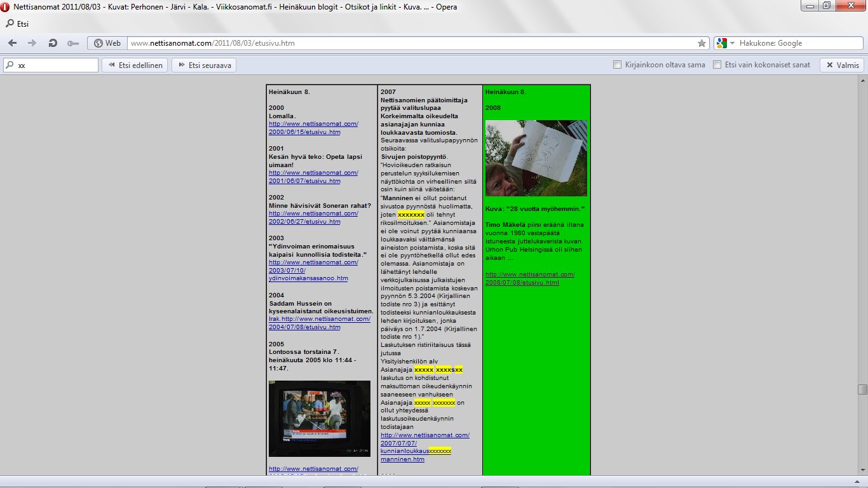Click the Etsi magnifier tab icon
The width and height of the screenshot is (868, 488).
tap(10, 24)
